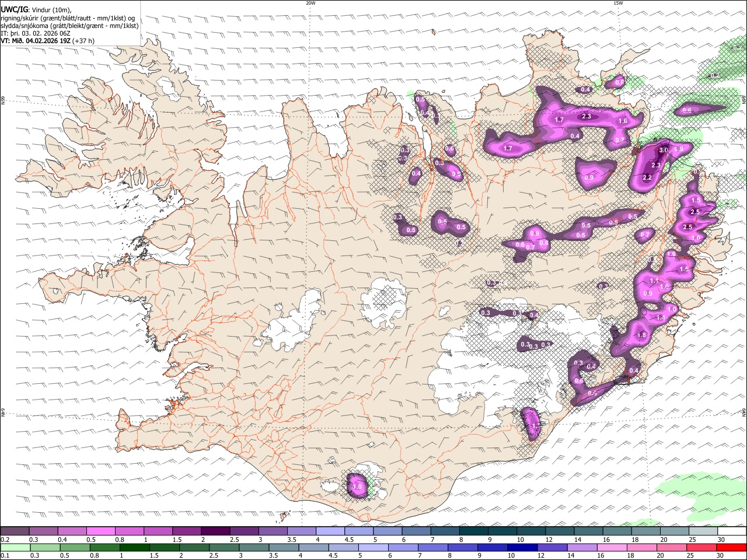The height and width of the screenshot is (560, 747).
Task: Pick the dark mauve 0.2 swatch in upper legend
Action: coord(15,531)
